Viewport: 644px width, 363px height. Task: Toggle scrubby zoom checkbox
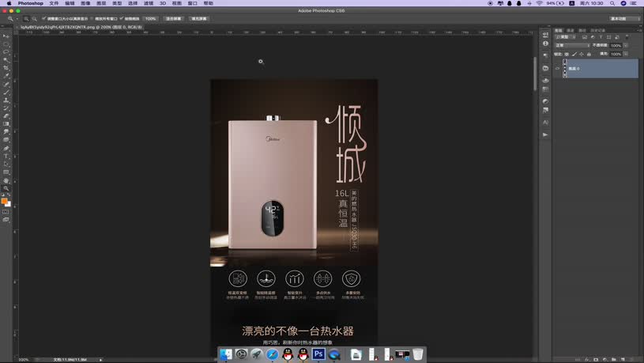point(122,18)
